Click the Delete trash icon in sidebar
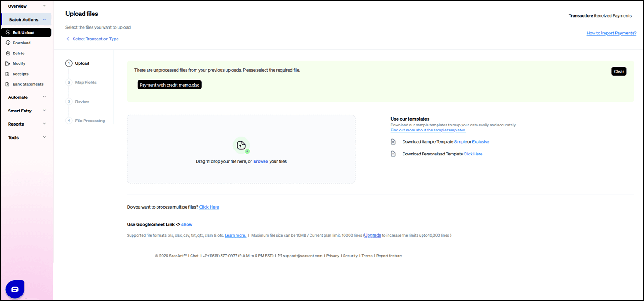This screenshot has height=301, width=644. pos(8,53)
